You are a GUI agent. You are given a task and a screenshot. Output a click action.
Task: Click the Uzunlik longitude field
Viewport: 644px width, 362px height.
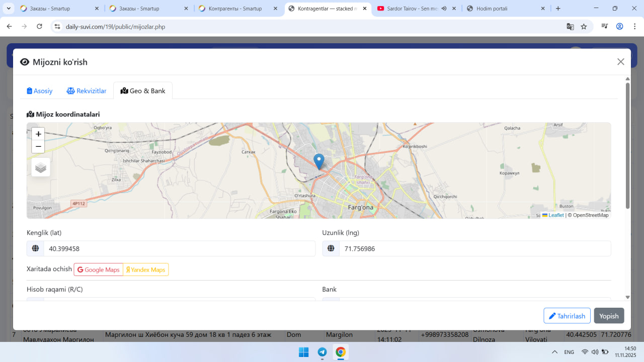tap(474, 248)
